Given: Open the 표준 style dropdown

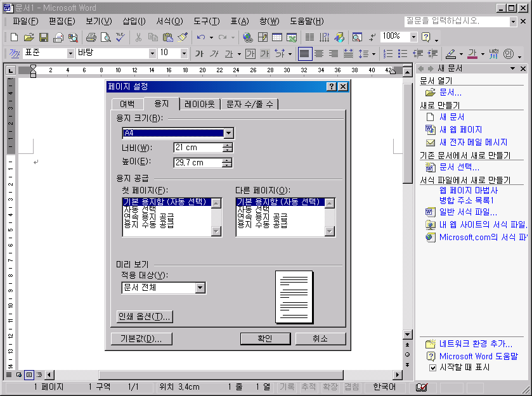Looking at the screenshot, I should (x=70, y=54).
